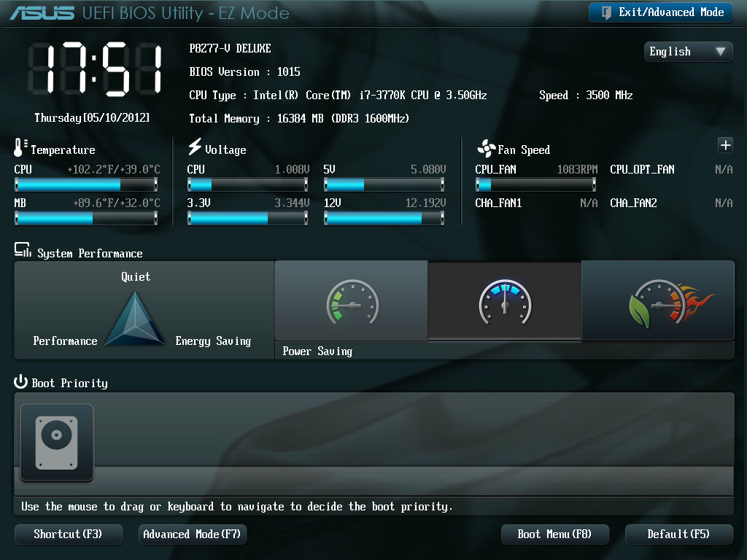Click the Quiet label above the triangle
This screenshot has height=560, width=747.
click(136, 276)
